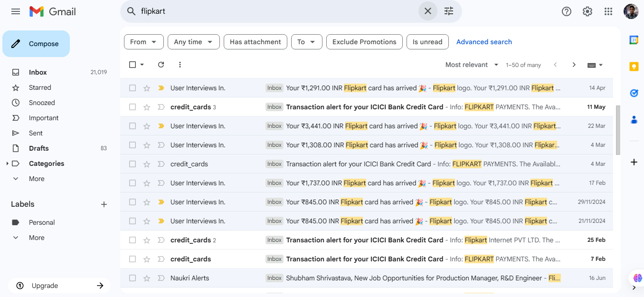Open Contacts side panel

pos(634,120)
